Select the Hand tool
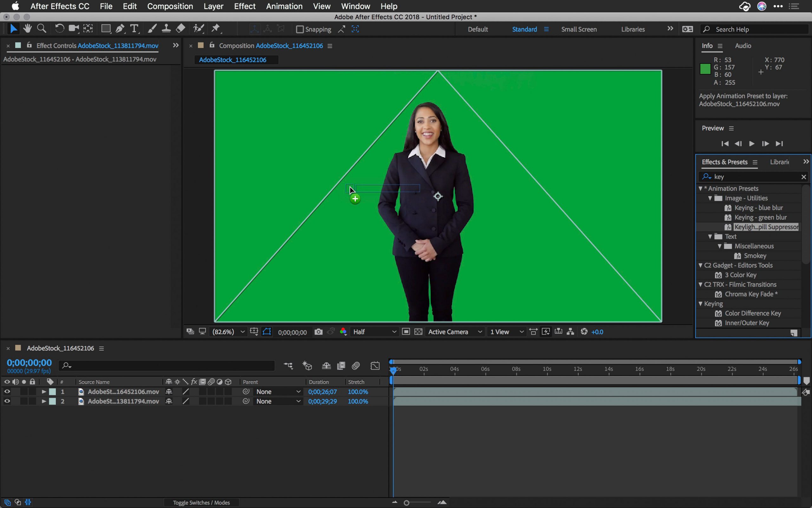Screen dimensions: 812x508 tap(28, 29)
